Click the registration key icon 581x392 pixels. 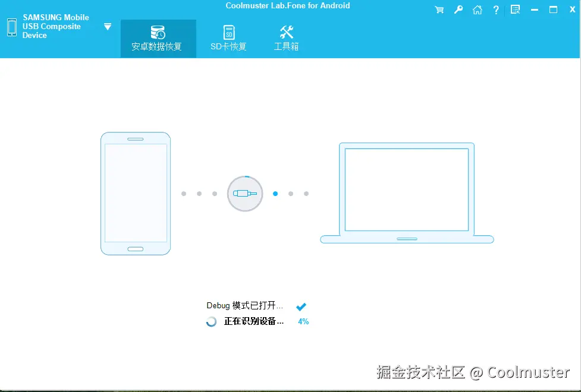[x=458, y=10]
